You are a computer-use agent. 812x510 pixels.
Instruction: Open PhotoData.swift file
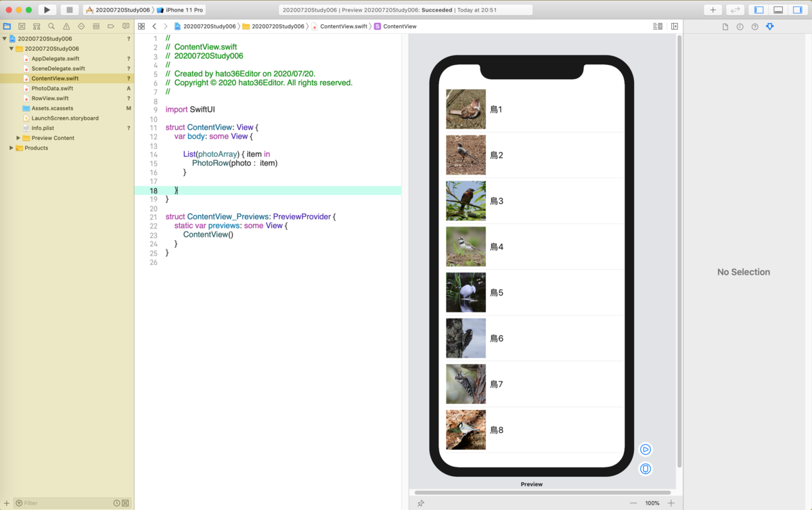[52, 89]
